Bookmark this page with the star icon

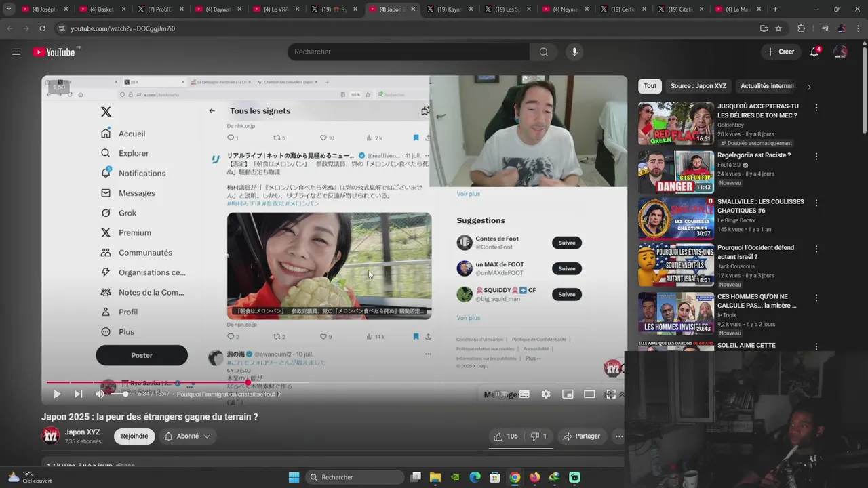tap(778, 28)
